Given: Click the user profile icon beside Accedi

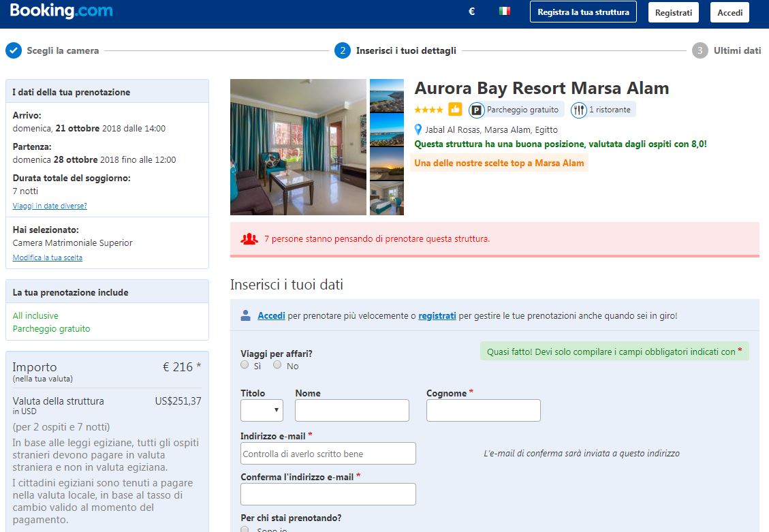Looking at the screenshot, I should coord(246,315).
